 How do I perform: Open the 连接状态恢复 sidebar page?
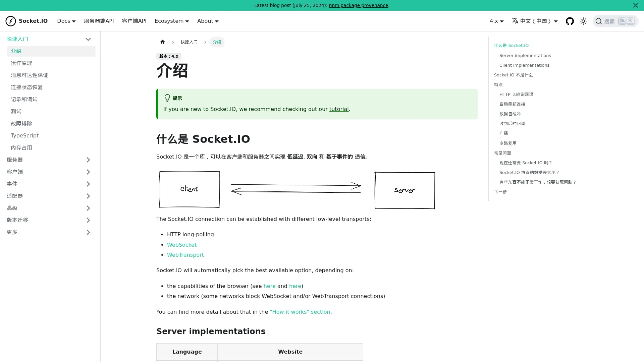click(x=51, y=87)
